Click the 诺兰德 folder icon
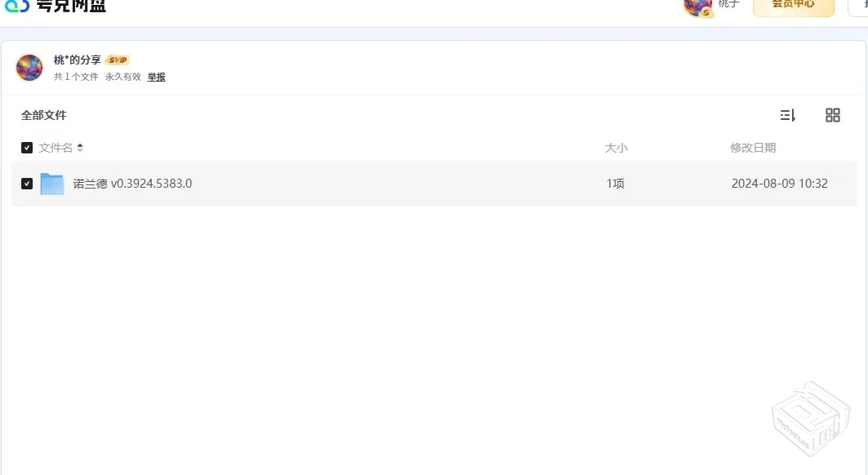Viewport: 868px width, 475px height. click(x=52, y=183)
